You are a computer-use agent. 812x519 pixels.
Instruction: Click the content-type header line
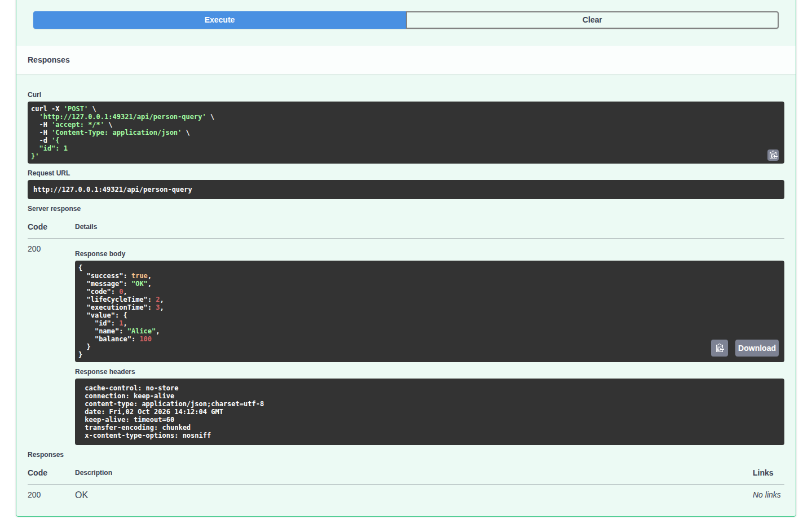pyautogui.click(x=174, y=404)
